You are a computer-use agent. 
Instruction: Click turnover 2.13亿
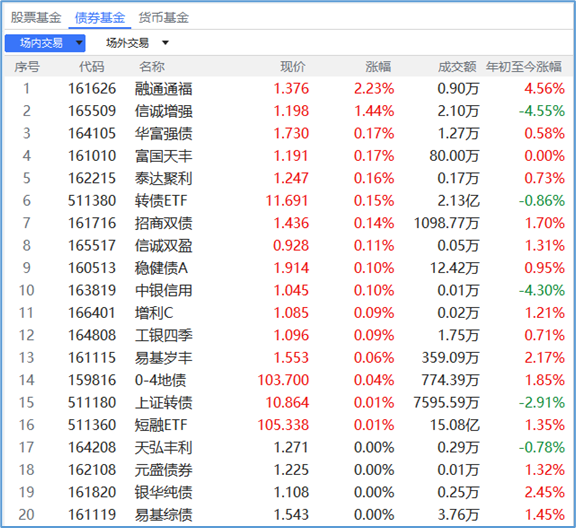coord(458,201)
